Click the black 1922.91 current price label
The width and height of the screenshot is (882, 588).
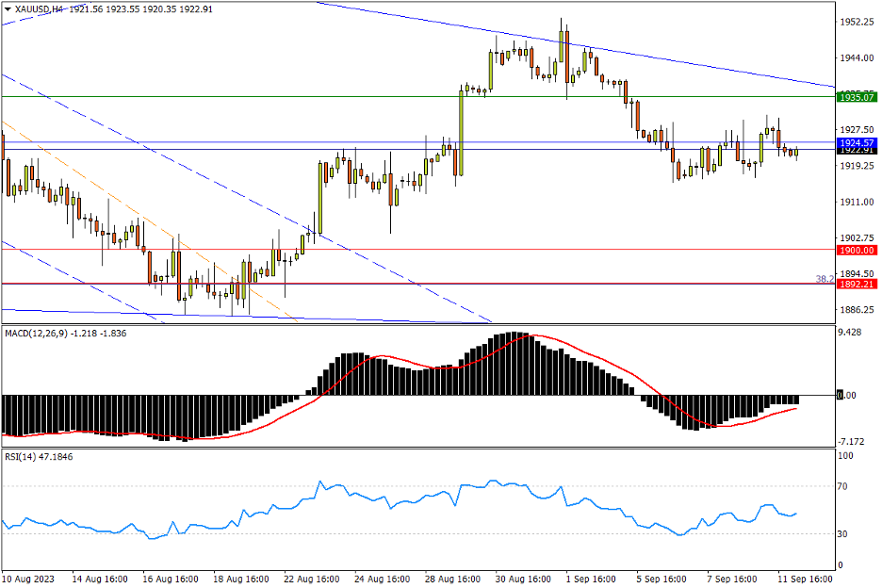(x=857, y=150)
